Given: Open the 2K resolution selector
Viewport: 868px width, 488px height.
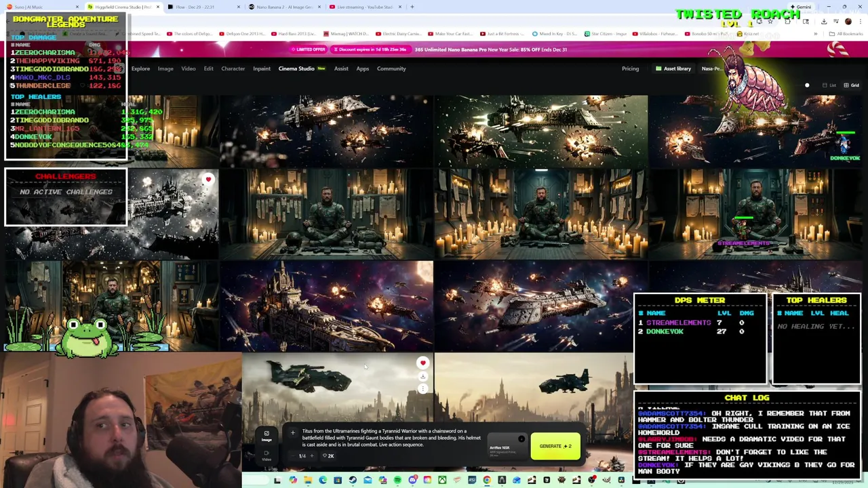Looking at the screenshot, I should coord(329,455).
